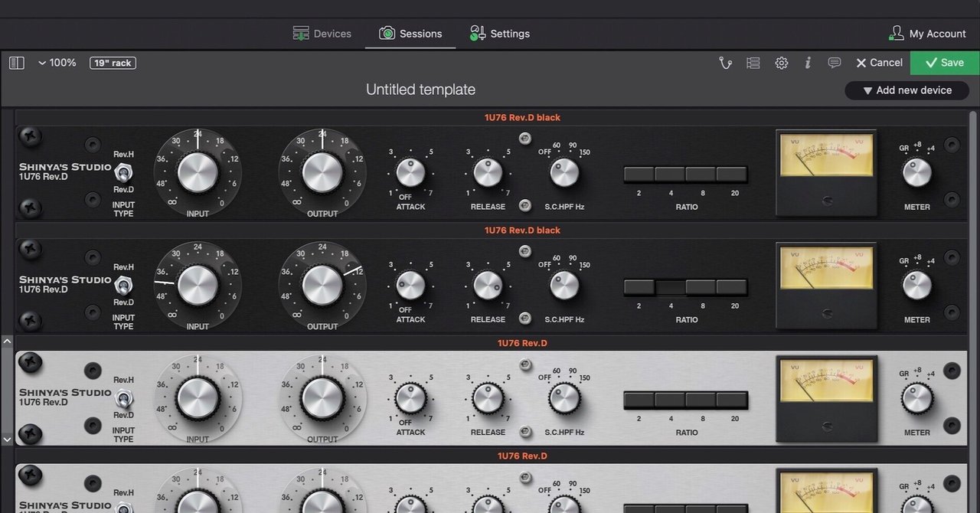Select ratio 8 on top black unit
Image resolution: width=980 pixels, height=513 pixels.
701,175
